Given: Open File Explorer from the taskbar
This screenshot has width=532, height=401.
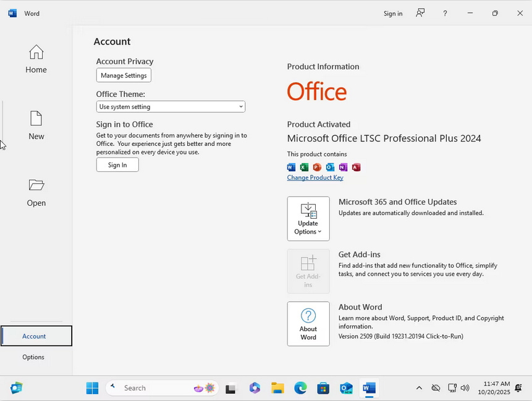Looking at the screenshot, I should coord(277,388).
